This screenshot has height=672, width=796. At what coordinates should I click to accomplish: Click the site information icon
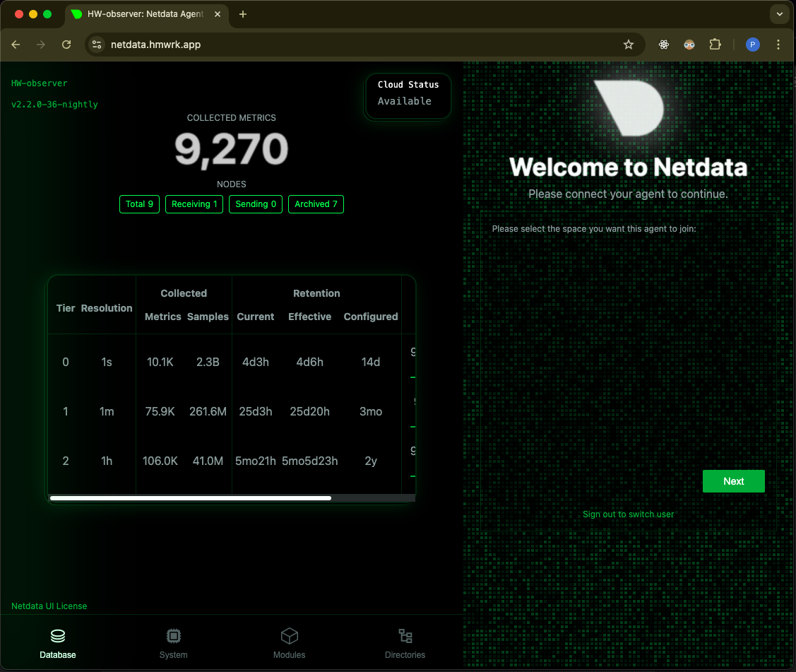coord(97,45)
